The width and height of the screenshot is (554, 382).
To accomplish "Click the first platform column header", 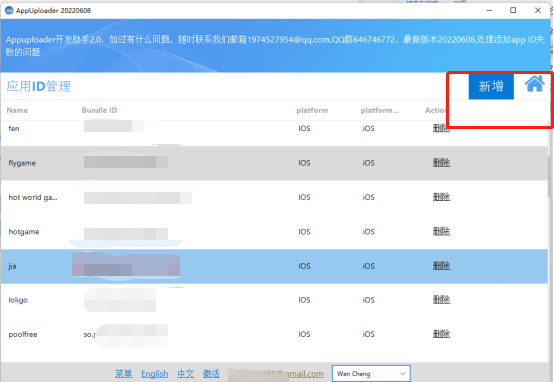I will pyautogui.click(x=312, y=110).
